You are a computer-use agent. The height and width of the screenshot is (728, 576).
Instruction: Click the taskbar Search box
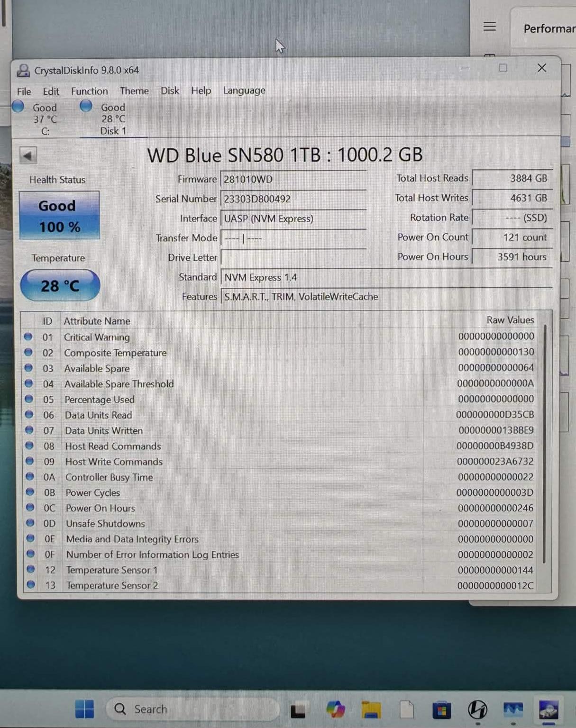pos(192,709)
